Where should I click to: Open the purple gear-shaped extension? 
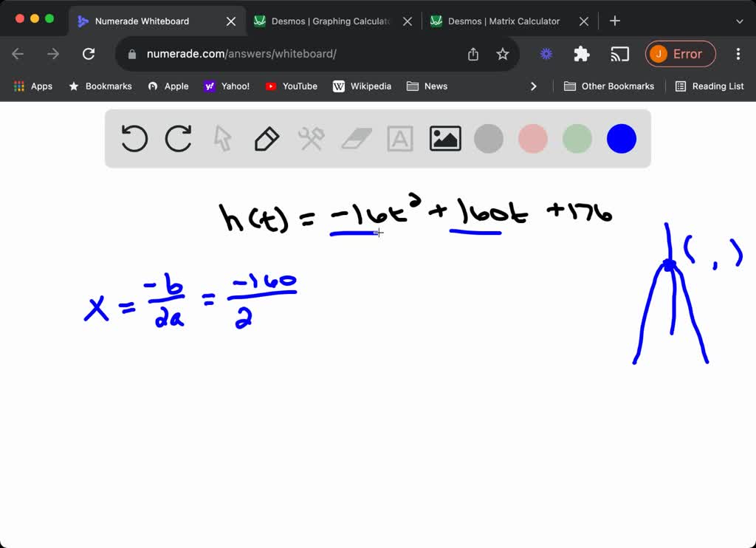[x=546, y=54]
